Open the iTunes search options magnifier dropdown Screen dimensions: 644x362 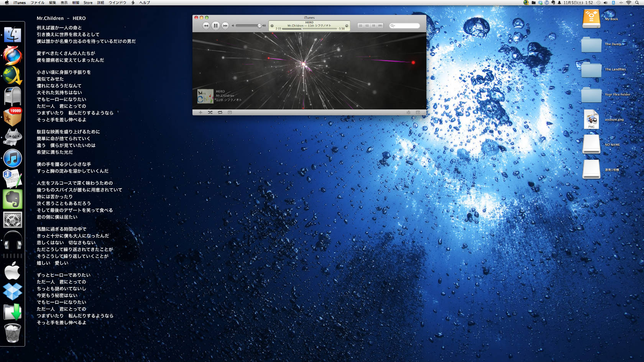(x=393, y=26)
